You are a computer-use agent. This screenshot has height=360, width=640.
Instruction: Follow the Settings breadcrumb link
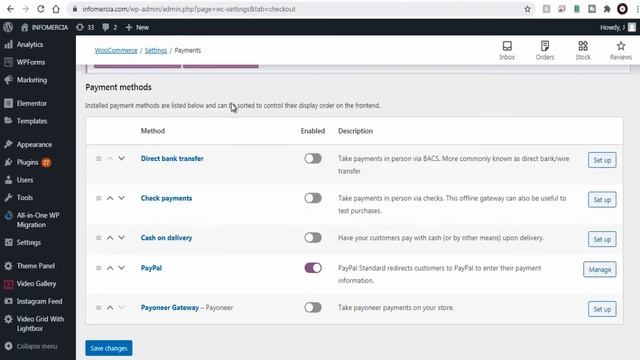point(156,50)
